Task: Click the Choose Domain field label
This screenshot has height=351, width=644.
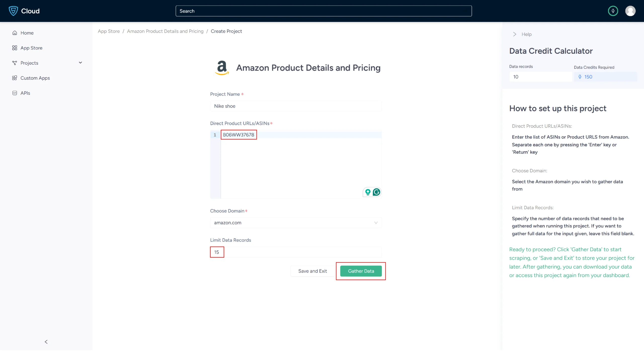Action: (227, 211)
